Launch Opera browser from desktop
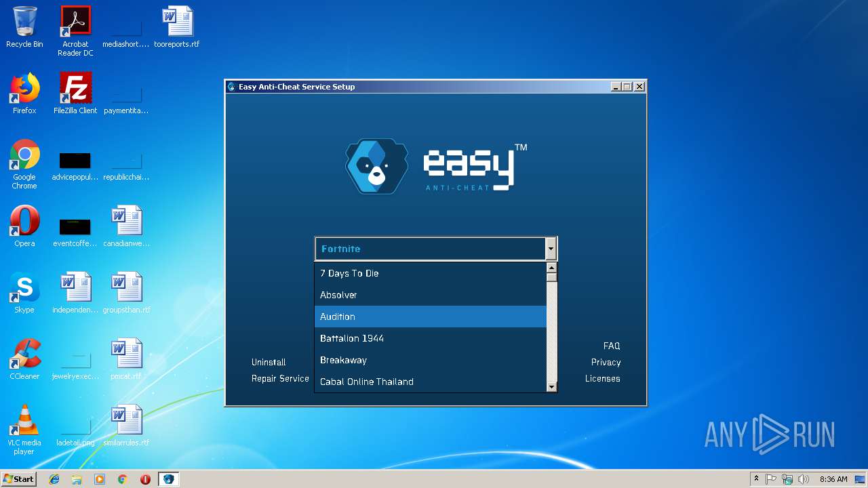This screenshot has height=488, width=868. click(x=24, y=226)
